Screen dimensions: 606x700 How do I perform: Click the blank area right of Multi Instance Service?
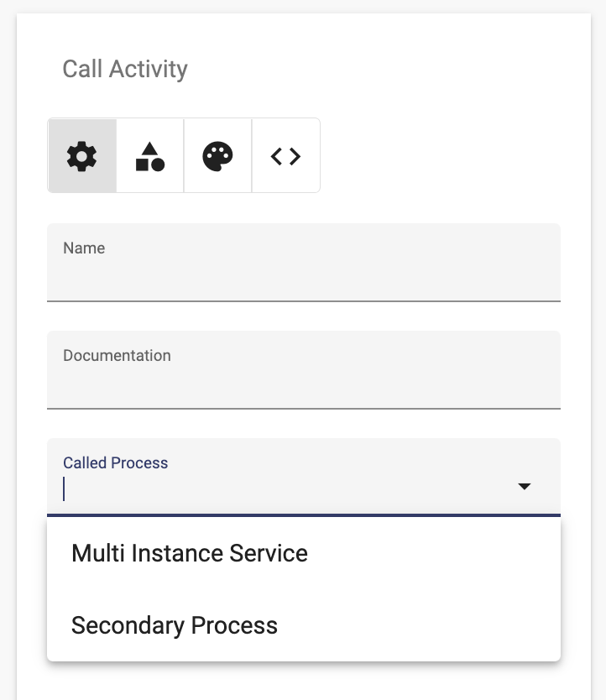[433, 553]
